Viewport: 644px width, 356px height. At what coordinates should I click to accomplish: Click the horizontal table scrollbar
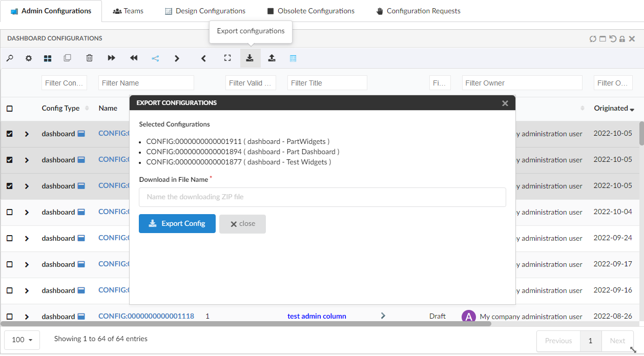pyautogui.click(x=246, y=324)
